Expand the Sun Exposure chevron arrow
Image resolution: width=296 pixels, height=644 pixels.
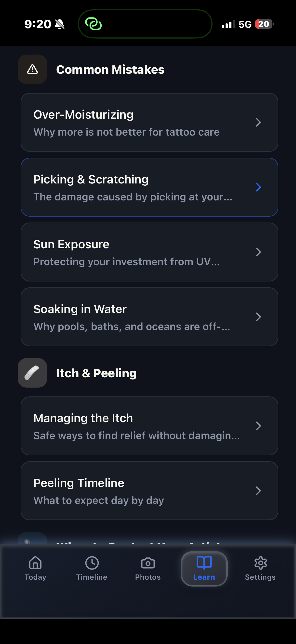pos(258,252)
